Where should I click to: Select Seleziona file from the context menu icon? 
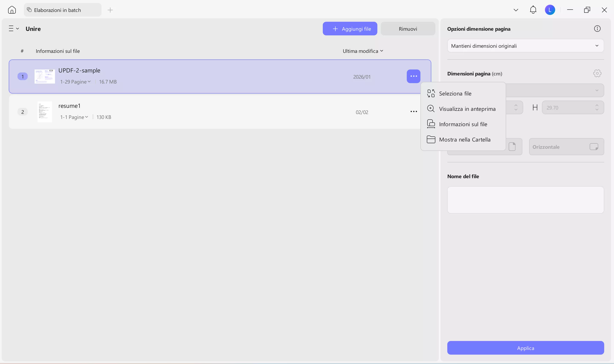pyautogui.click(x=431, y=93)
